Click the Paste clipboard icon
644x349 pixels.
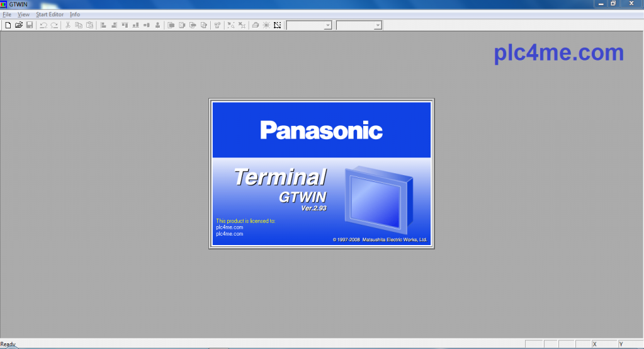[x=89, y=25]
